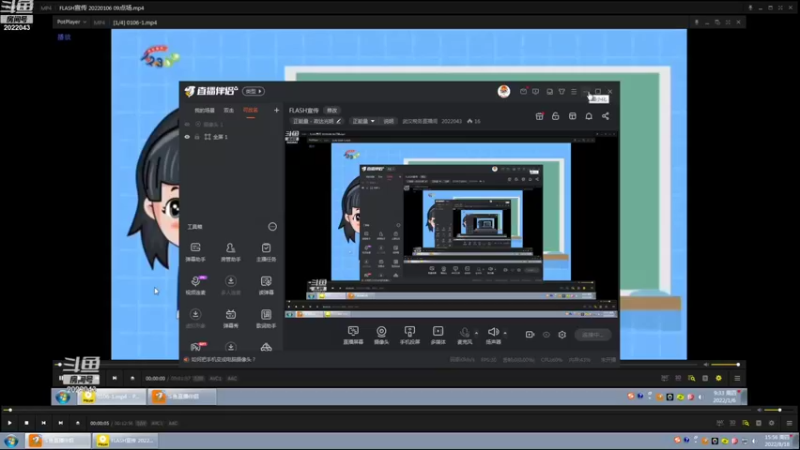Toggle the lock on 全屏 1 source

coord(197,137)
